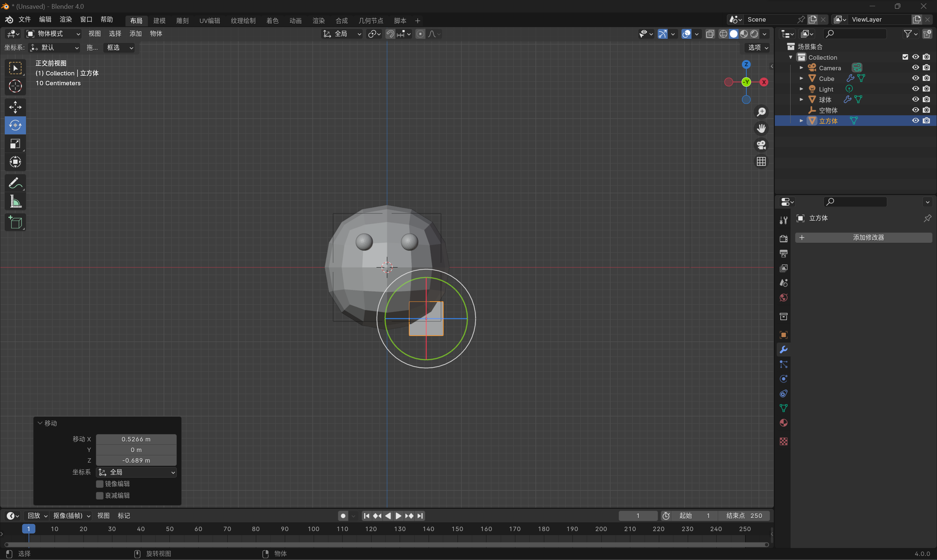Open Material properties tab icon
The image size is (937, 560).
coord(783,423)
